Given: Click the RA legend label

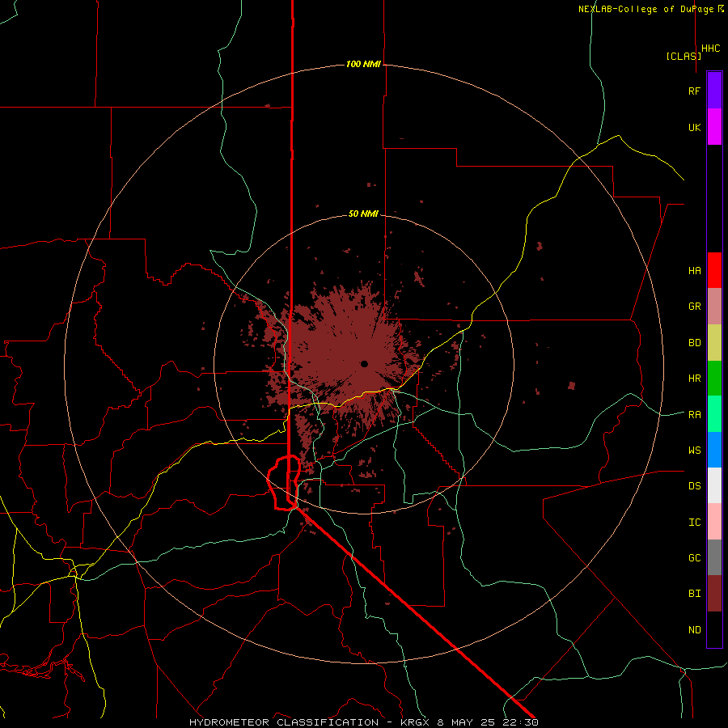Looking at the screenshot, I should [x=694, y=414].
